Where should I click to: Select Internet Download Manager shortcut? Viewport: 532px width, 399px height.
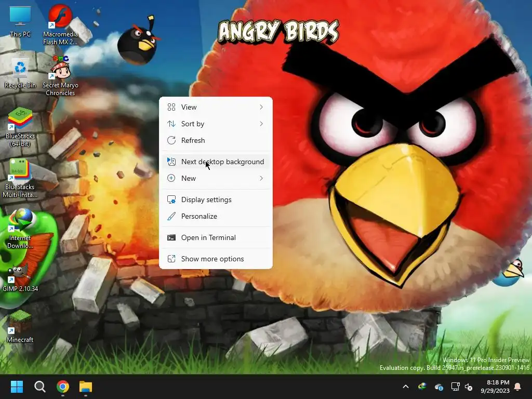[x=20, y=229]
